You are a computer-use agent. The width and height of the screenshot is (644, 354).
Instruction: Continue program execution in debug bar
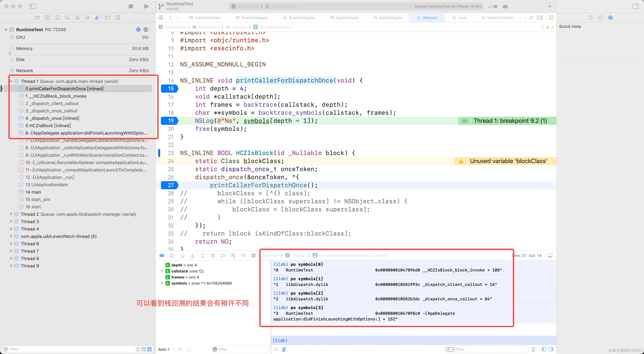click(x=172, y=256)
